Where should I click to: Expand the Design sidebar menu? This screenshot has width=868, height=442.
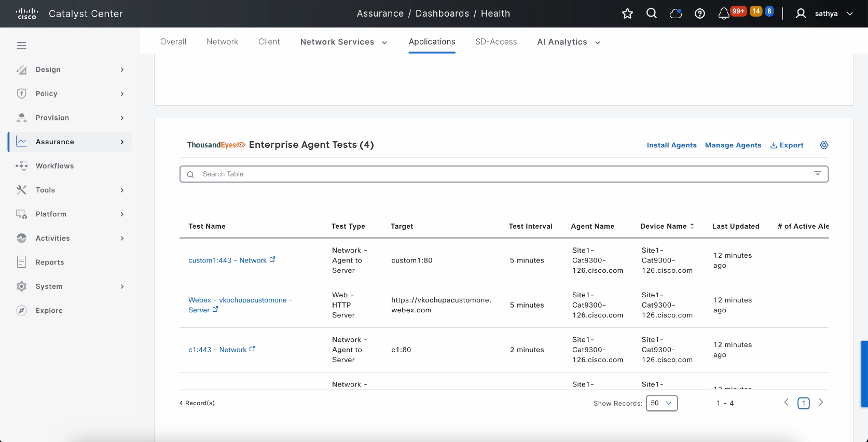pyautogui.click(x=70, y=70)
